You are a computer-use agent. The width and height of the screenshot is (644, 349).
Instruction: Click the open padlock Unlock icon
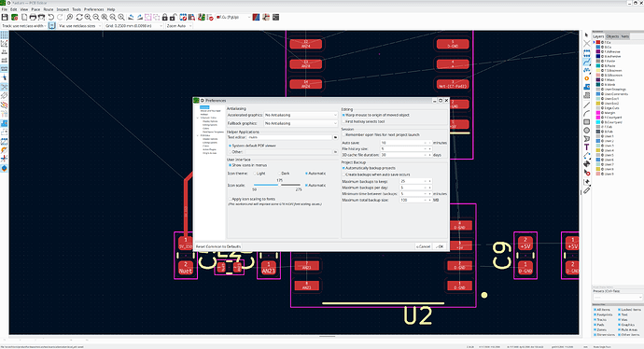tap(173, 17)
